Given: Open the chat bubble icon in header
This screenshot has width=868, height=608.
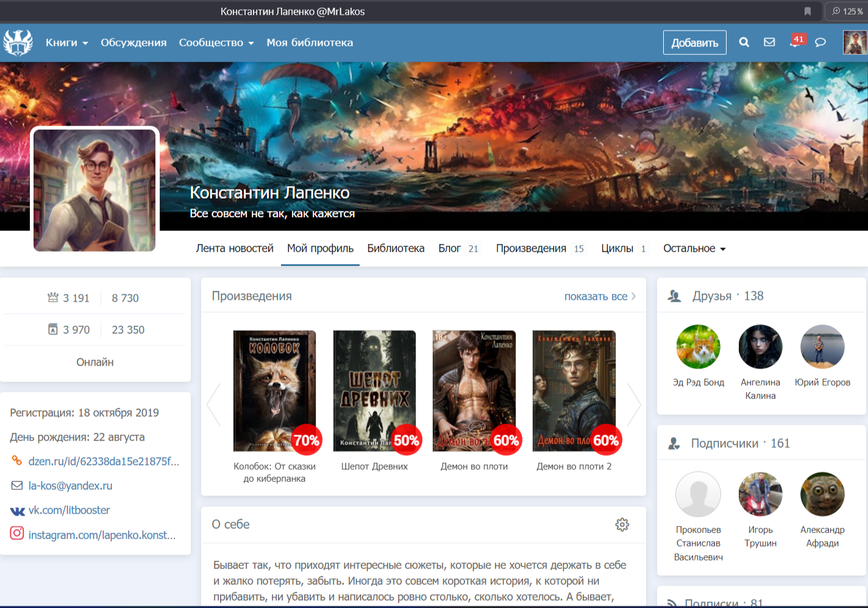Looking at the screenshot, I should point(820,43).
